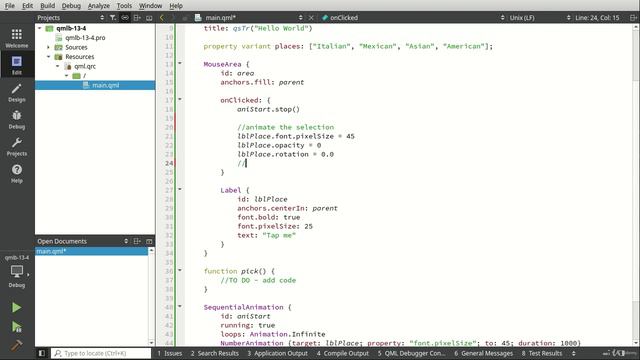Screen dimensions: 640x360
Task: Click the Line: 24, Col: 15 indicator
Action: coord(597,18)
